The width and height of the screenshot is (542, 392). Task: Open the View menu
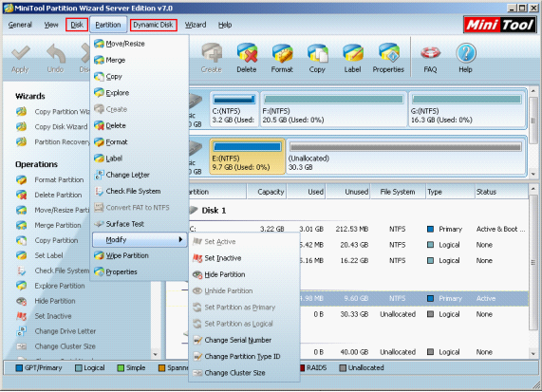pyautogui.click(x=51, y=25)
